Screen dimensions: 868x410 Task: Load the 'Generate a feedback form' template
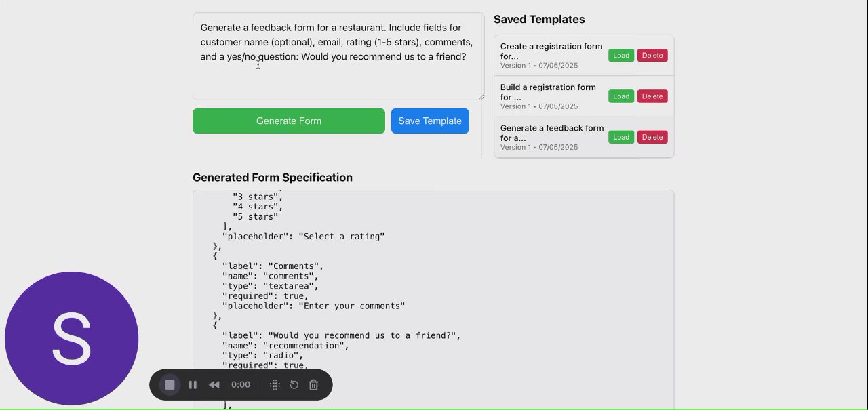(x=621, y=137)
